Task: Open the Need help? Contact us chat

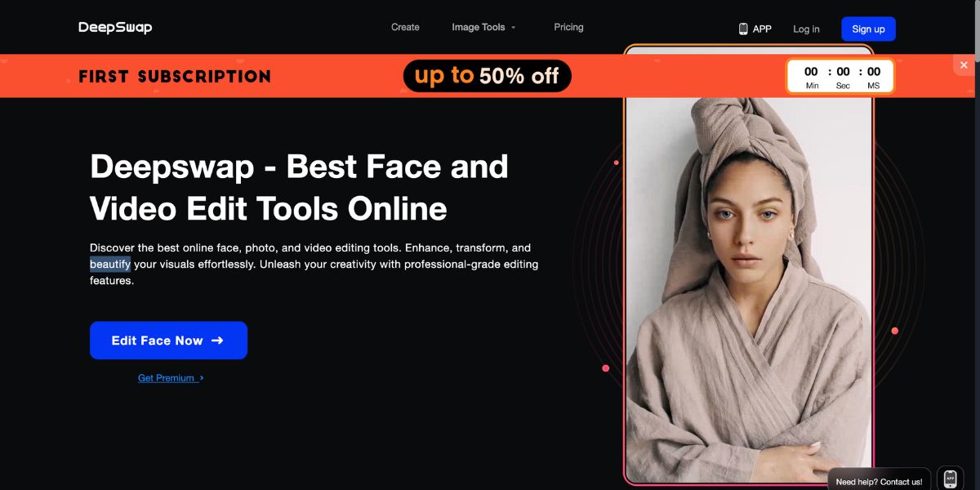Action: pos(879,481)
